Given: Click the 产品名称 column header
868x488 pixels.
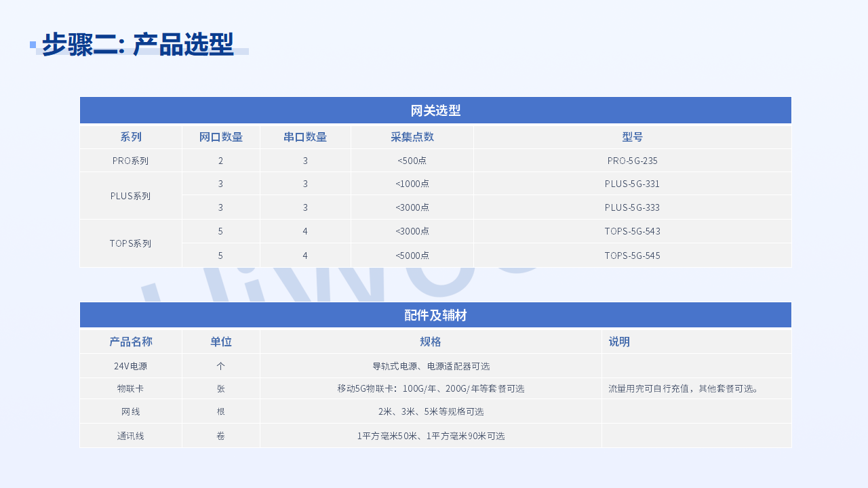Looking at the screenshot, I should [131, 342].
